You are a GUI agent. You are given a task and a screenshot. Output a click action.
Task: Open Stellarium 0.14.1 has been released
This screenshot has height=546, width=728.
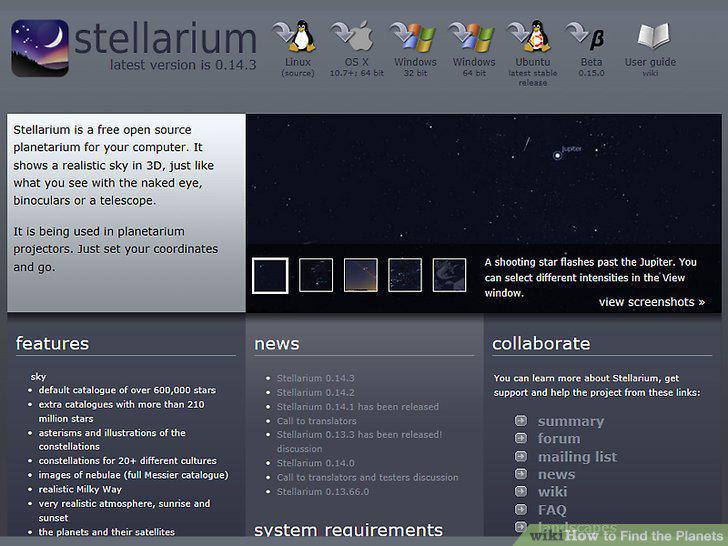click(358, 407)
